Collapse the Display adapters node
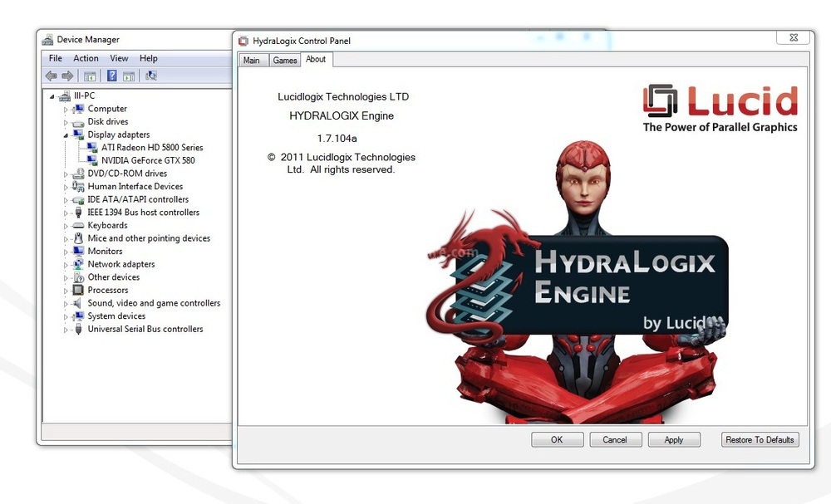Image resolution: width=831 pixels, height=504 pixels. click(x=66, y=135)
